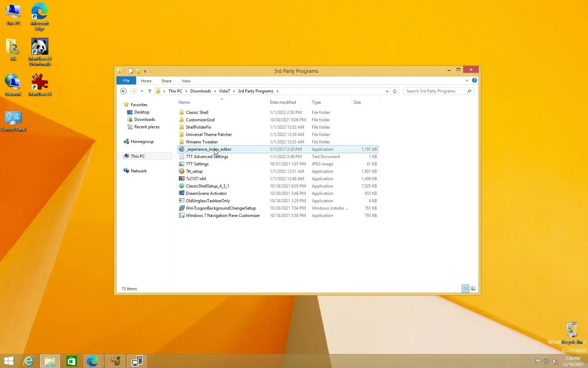Open the This PC desktop icon
Image resolution: width=588 pixels, height=368 pixels.
click(x=13, y=15)
